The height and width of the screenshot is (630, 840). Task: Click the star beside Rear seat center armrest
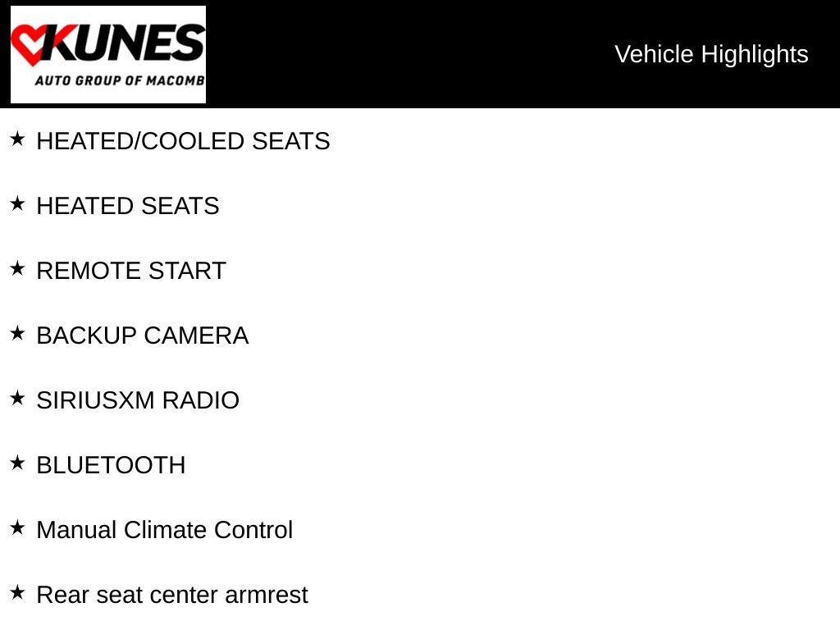coord(17,592)
